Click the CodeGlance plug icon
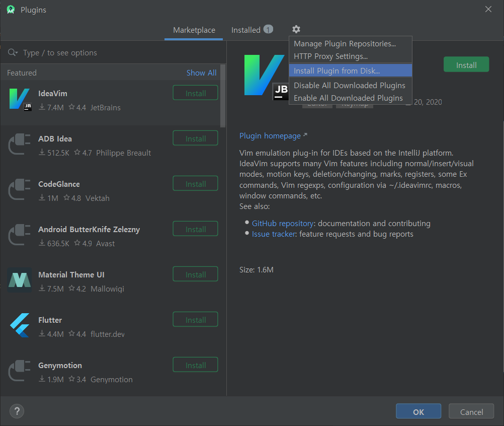 pos(19,189)
